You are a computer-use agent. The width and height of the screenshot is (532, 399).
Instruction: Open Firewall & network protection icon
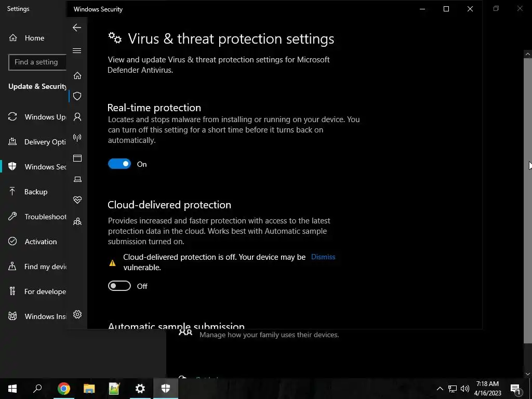tap(77, 138)
